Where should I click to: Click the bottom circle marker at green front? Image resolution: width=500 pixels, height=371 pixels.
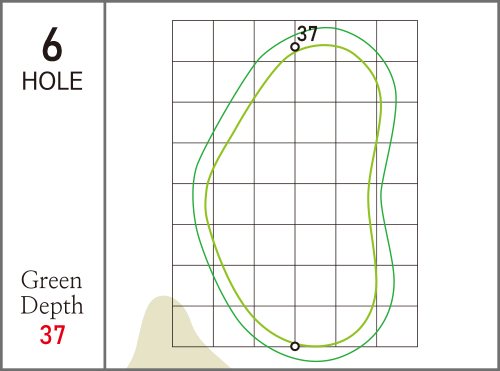tap(295, 346)
